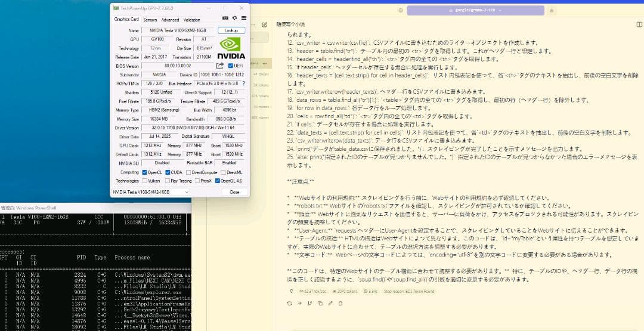This screenshot has width=644, height=331.
Task: Take a GPU-Z screenshot with camera icon
Action: coord(225,18)
